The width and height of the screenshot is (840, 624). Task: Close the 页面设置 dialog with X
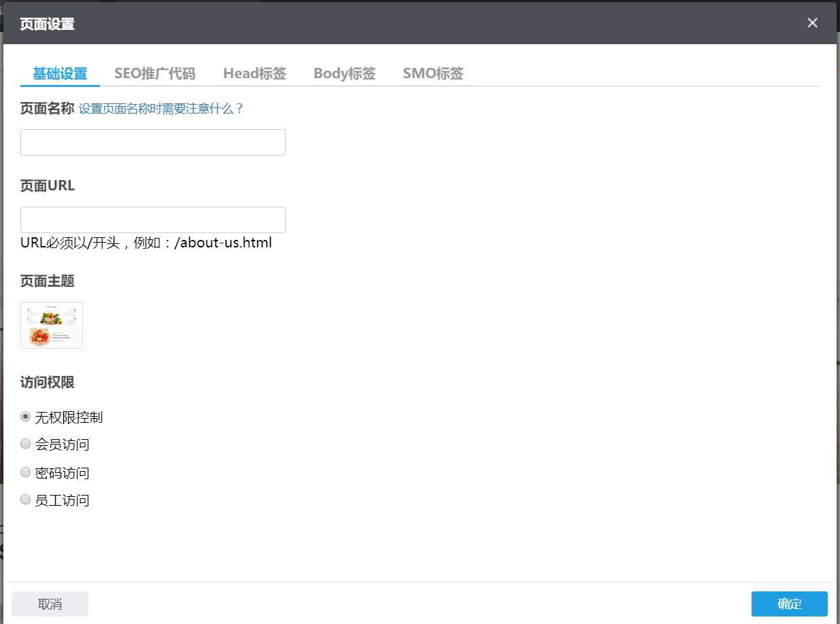812,23
